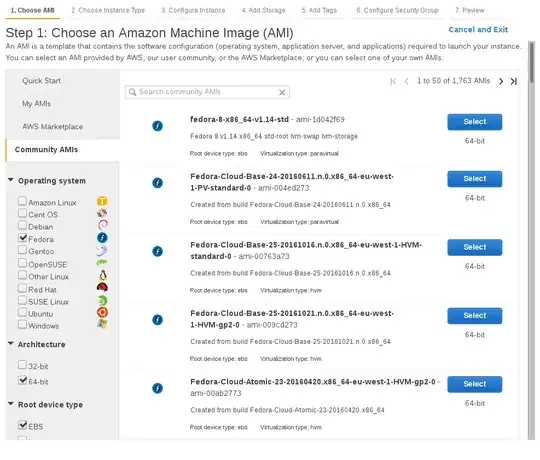Select the Fedora-Cloud-Base-24 PV-standard AMI
This screenshot has height=460, width=540.
[x=475, y=179]
